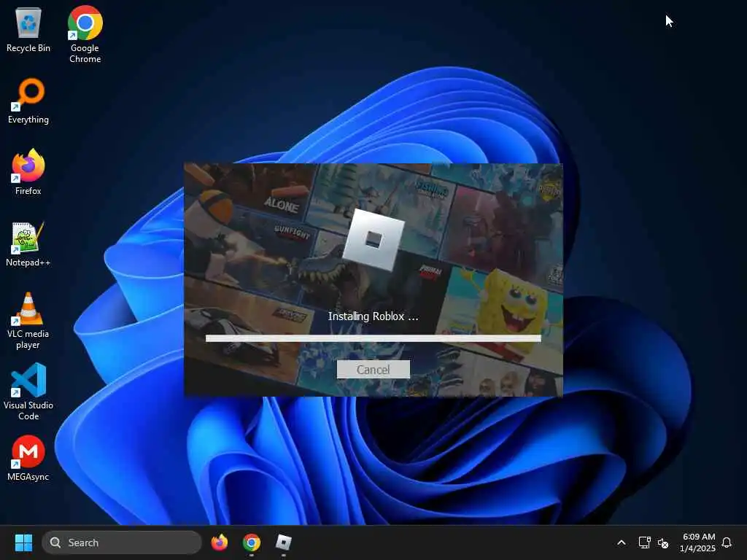The height and width of the screenshot is (560, 747).
Task: Open the network status tray icon
Action: tap(644, 542)
